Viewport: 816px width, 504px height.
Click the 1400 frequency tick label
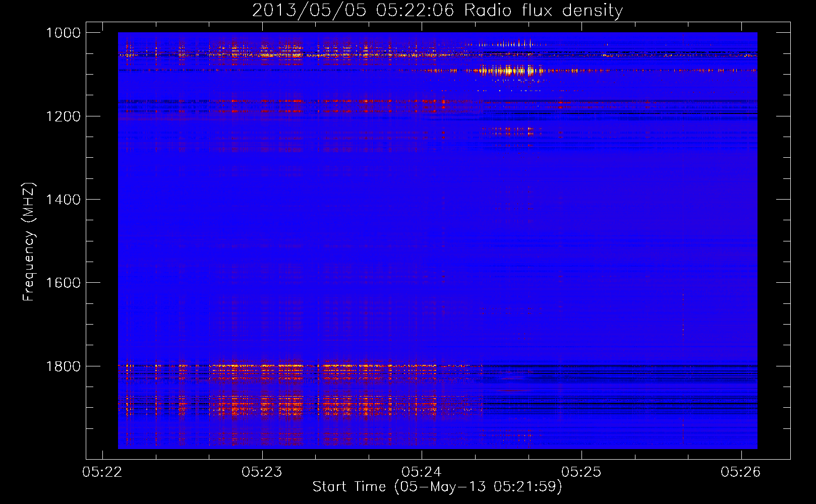(63, 200)
